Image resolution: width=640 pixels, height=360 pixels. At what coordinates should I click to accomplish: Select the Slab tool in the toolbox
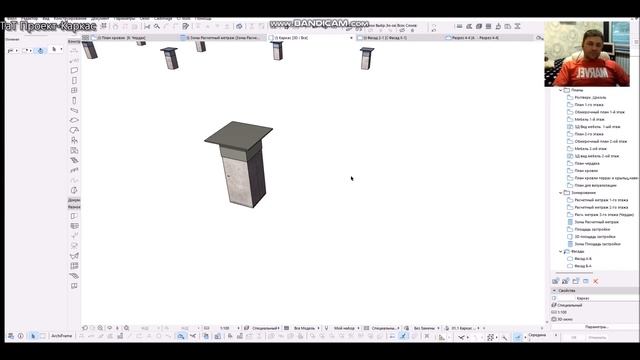pos(74,120)
